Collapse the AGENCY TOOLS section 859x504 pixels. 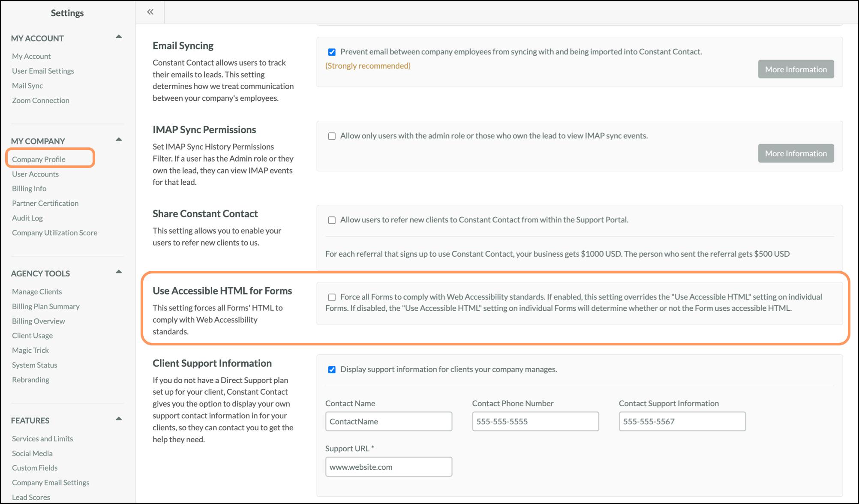point(119,273)
